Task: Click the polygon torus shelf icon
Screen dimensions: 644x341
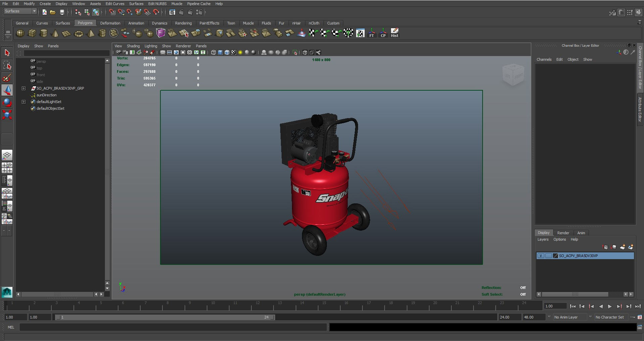Action: click(79, 33)
